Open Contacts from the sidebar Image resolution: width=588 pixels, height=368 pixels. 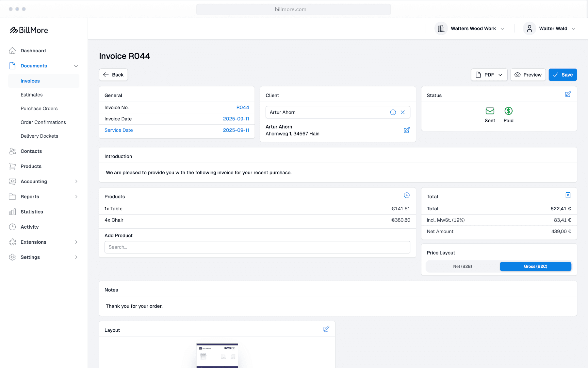pos(31,151)
